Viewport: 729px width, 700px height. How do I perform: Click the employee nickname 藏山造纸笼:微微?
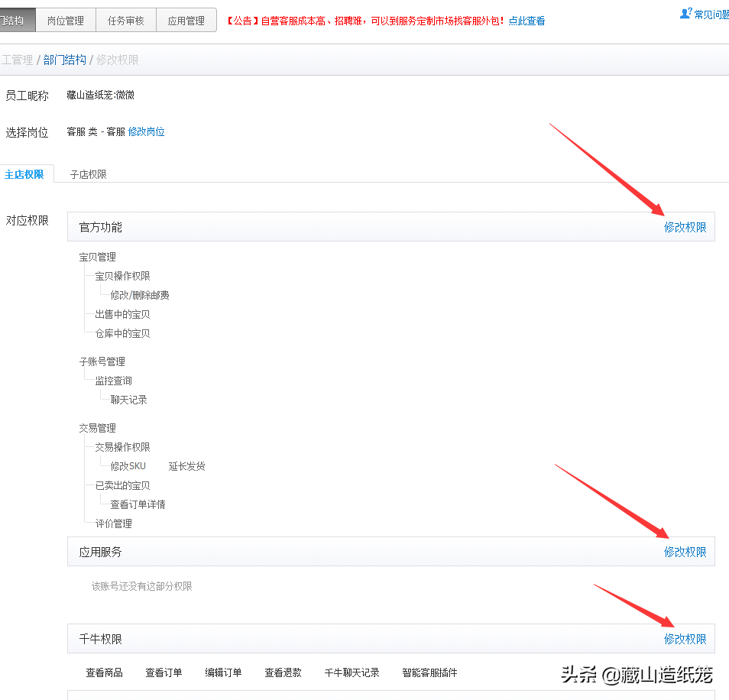coord(100,96)
